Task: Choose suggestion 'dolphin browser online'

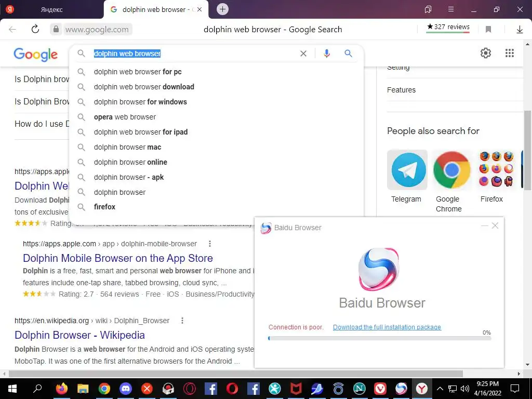Action: click(x=217, y=162)
